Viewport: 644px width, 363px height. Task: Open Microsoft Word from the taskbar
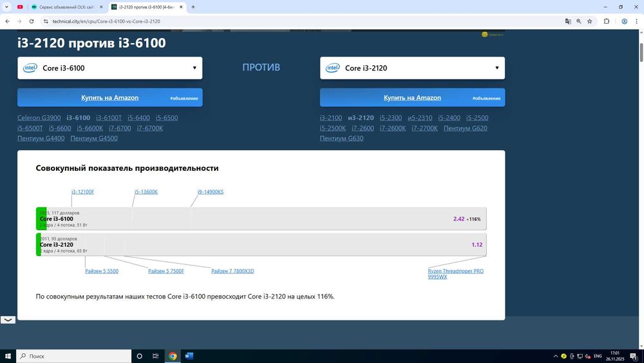[x=189, y=357]
